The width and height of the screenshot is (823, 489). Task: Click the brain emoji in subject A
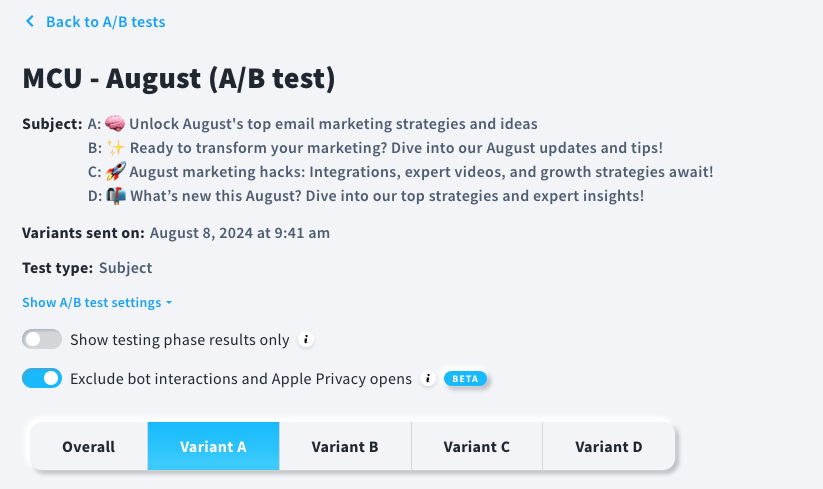pyautogui.click(x=115, y=124)
